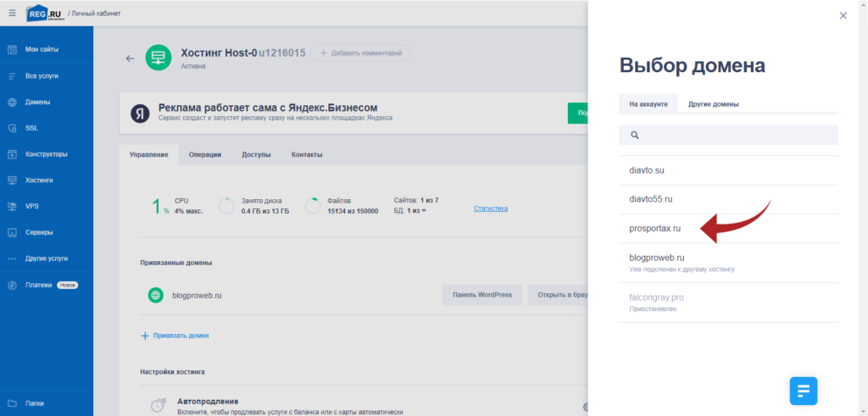This screenshot has height=416, width=868.
Task: Switch to Управление tab
Action: 149,155
